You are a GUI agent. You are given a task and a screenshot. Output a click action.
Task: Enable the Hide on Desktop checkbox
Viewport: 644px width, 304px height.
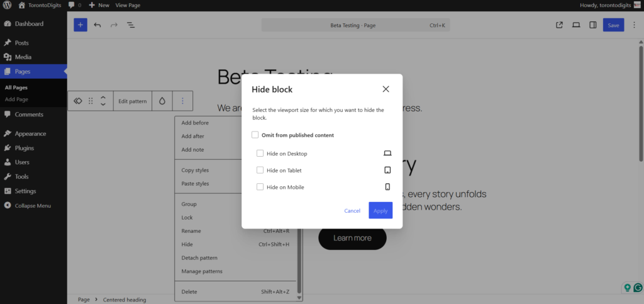[x=260, y=154]
